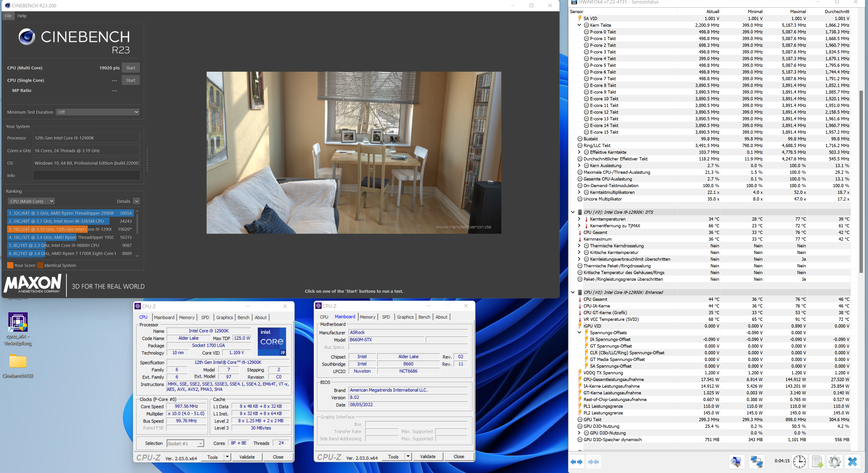868x473 pixels.
Task: Click the remote sensor monitoring network icon
Action: coord(756,462)
